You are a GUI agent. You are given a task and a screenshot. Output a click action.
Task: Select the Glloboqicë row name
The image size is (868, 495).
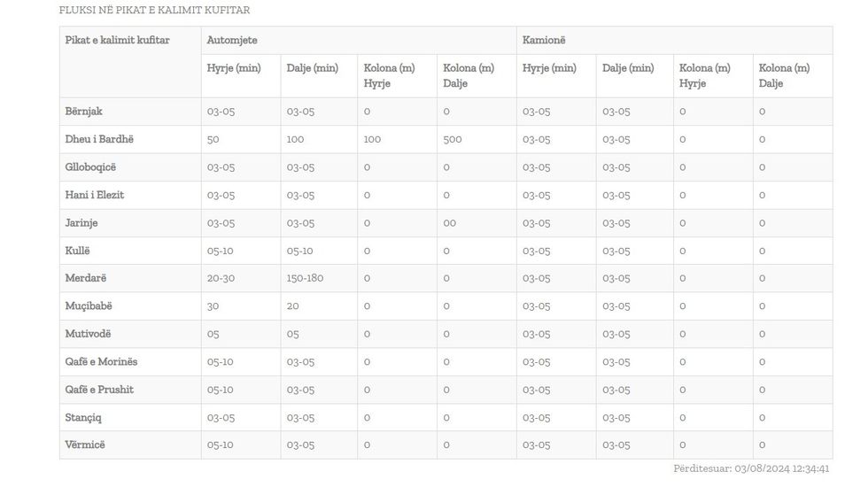[90, 167]
